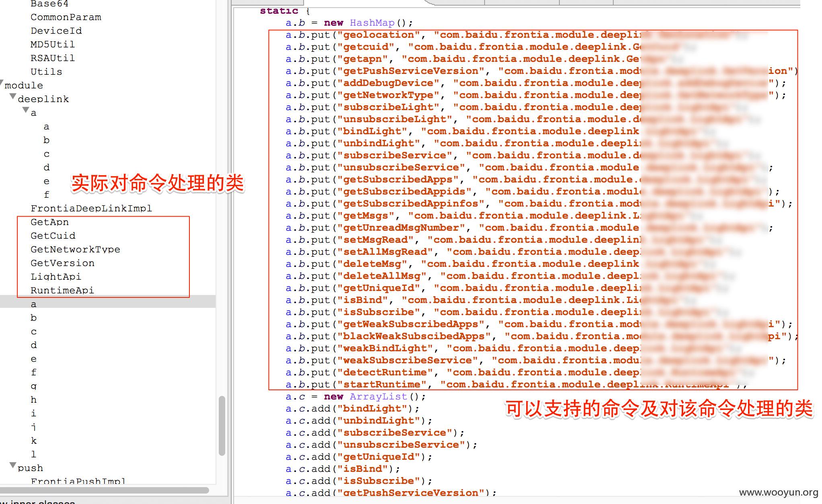This screenshot has height=504, width=822.
Task: Click the class tree horizontal scrollbar
Action: [105, 490]
